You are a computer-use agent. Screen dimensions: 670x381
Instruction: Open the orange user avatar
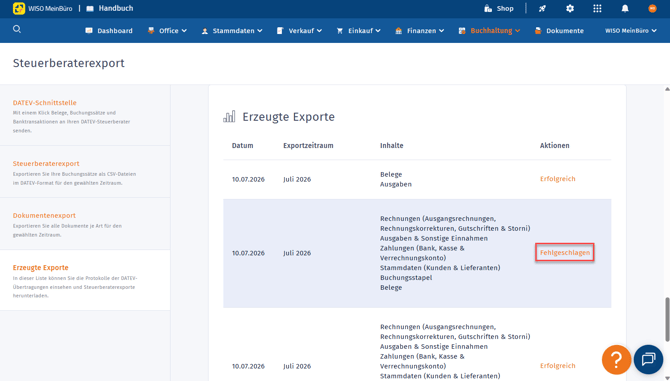(652, 9)
